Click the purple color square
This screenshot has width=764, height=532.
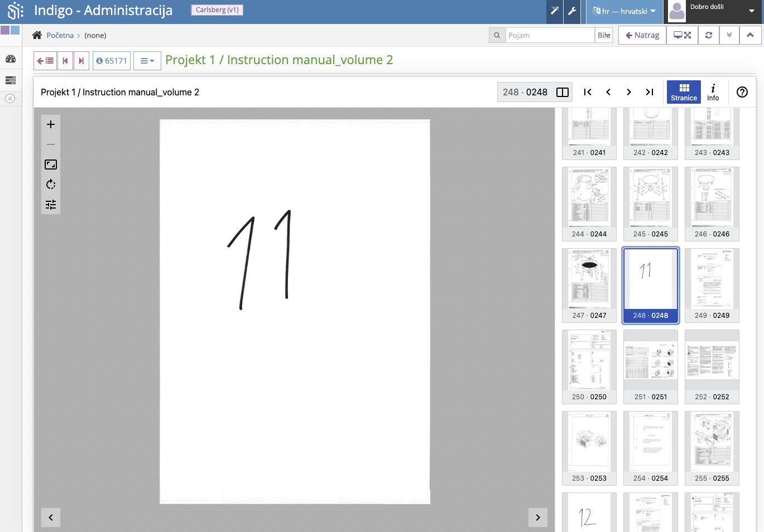[5, 30]
